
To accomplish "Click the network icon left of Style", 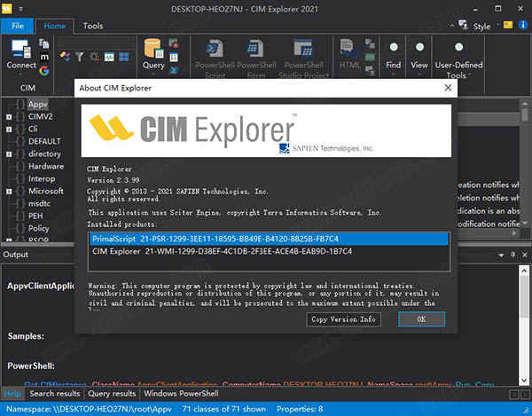I will (x=463, y=25).
